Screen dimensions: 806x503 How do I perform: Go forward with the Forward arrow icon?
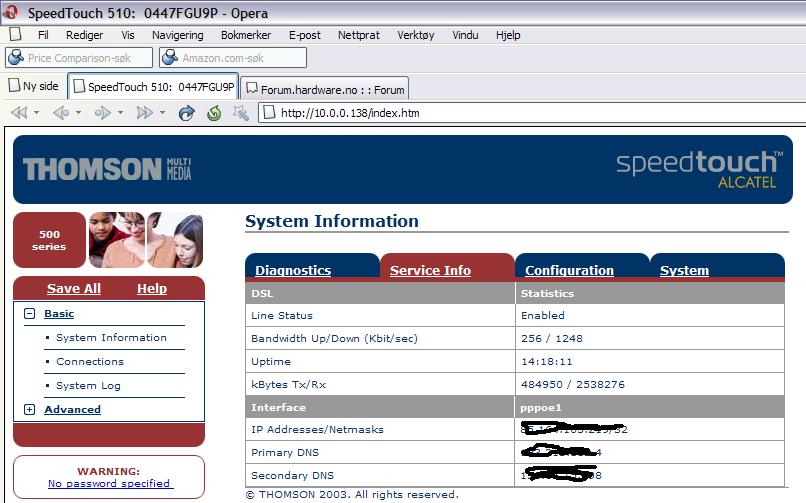102,113
